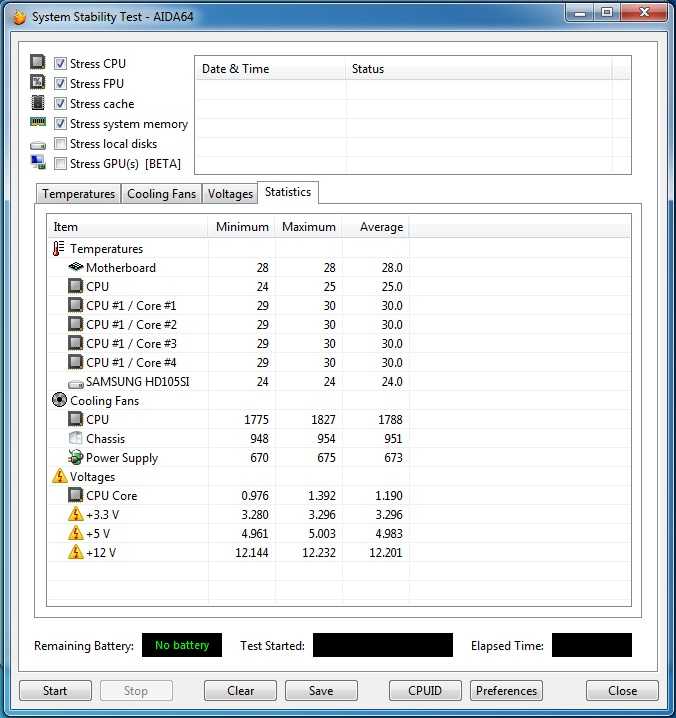The width and height of the screenshot is (676, 718).
Task: Click the Item column header
Action: (x=128, y=227)
